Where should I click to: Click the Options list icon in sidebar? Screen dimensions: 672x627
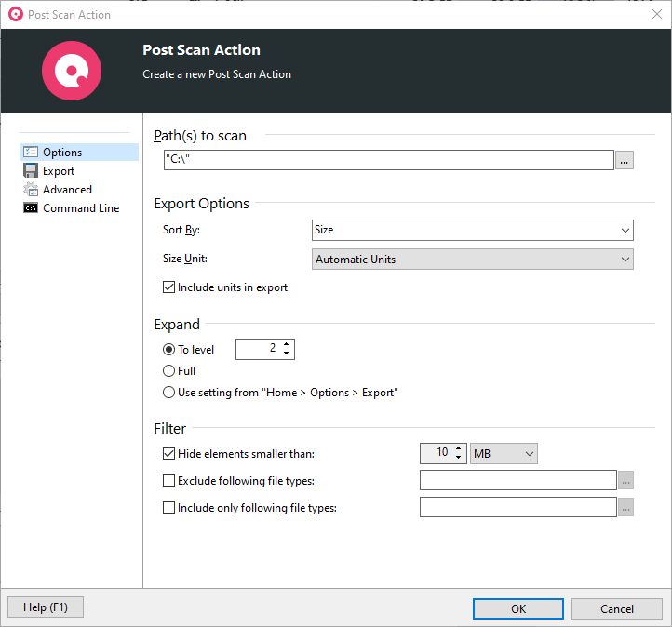click(31, 153)
